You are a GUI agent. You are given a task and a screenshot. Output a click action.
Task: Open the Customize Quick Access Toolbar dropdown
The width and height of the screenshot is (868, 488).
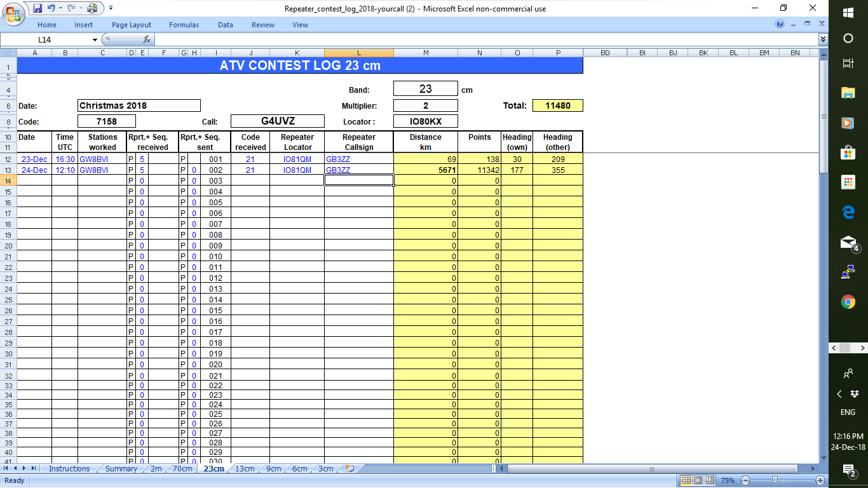coord(111,8)
